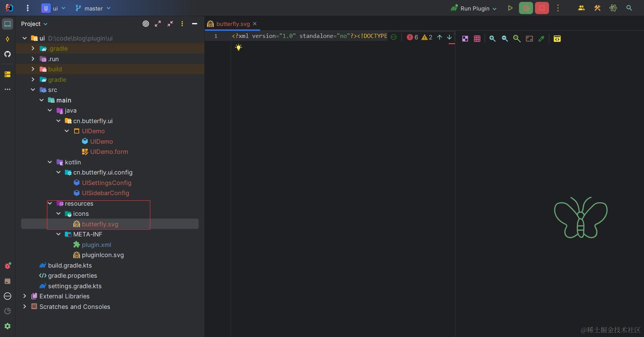Click Select Opened File target icon

point(146,24)
